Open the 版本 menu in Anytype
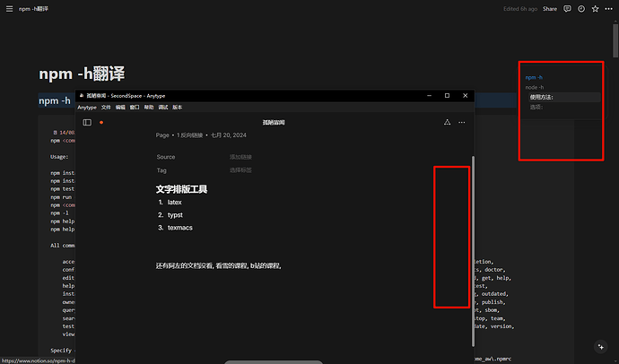The width and height of the screenshot is (619, 364). pyautogui.click(x=177, y=108)
